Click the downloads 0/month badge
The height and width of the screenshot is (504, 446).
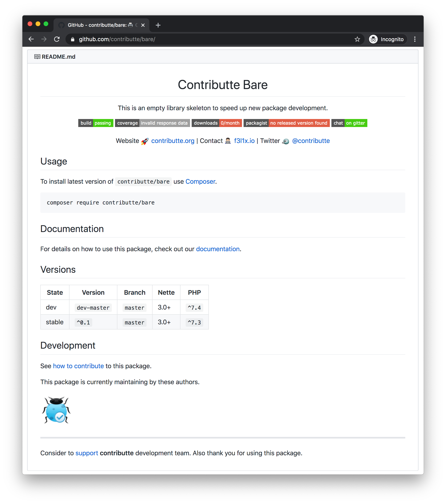tap(217, 123)
